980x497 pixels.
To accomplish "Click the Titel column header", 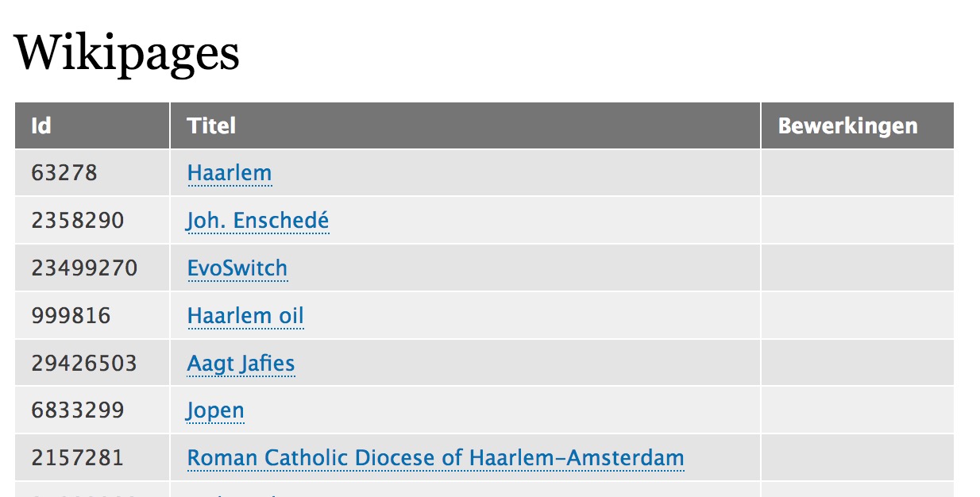I will 211,125.
